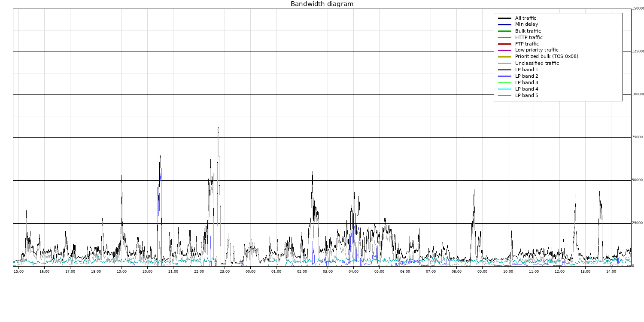Image resolution: width=644 pixels, height=322 pixels.
Task: Click the 00:00 time axis label
Action: pos(250,271)
